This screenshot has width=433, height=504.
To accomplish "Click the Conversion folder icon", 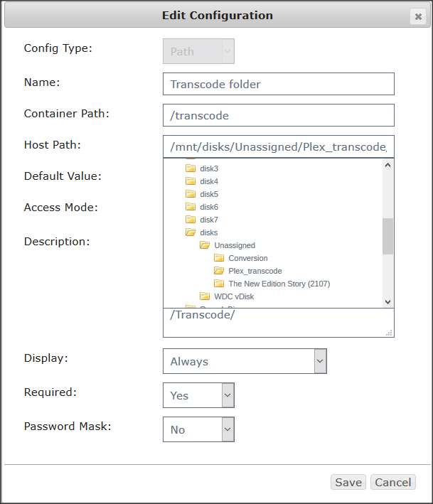I will coord(219,258).
